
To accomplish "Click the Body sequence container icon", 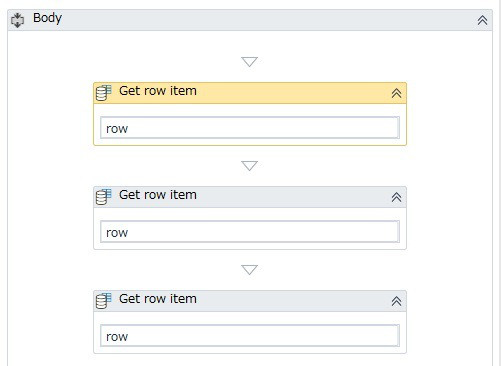I will point(17,20).
